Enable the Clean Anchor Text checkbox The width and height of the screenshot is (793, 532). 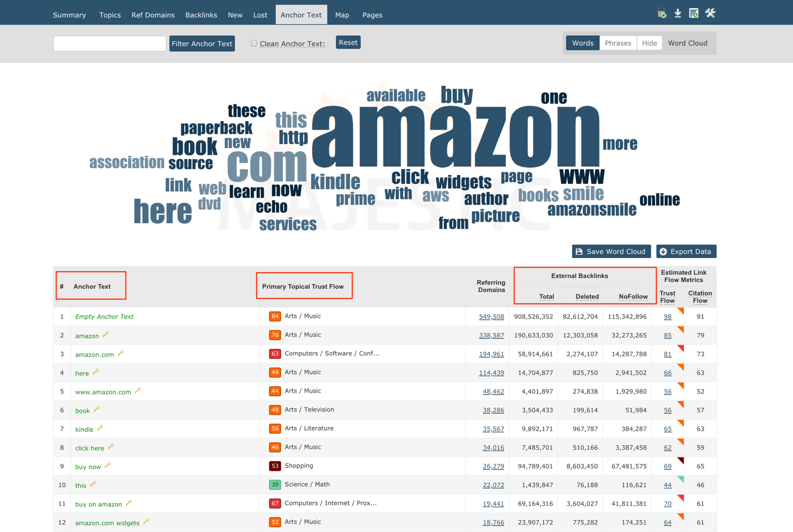[x=254, y=43]
